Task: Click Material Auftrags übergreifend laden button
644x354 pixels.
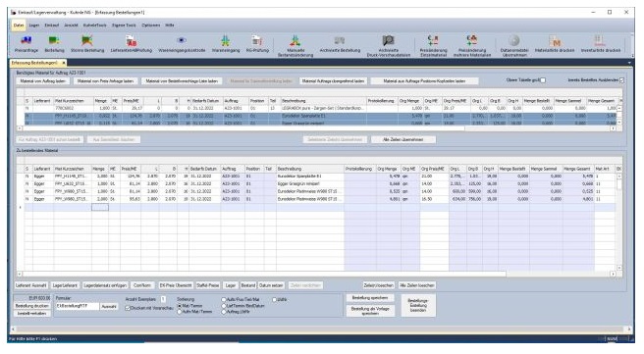Action: click(x=333, y=81)
